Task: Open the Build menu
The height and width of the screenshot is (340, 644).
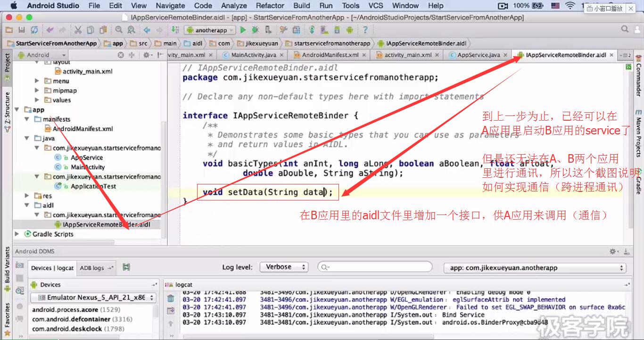Action: (302, 6)
